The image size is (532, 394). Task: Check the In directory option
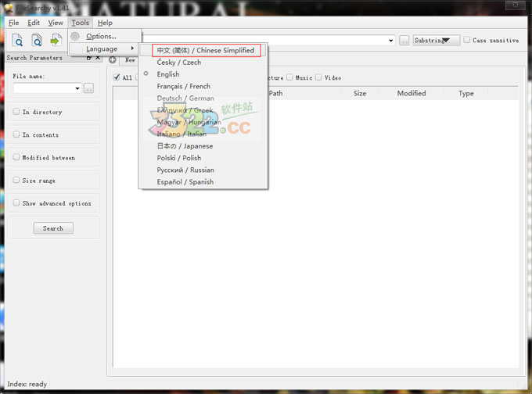click(x=16, y=112)
